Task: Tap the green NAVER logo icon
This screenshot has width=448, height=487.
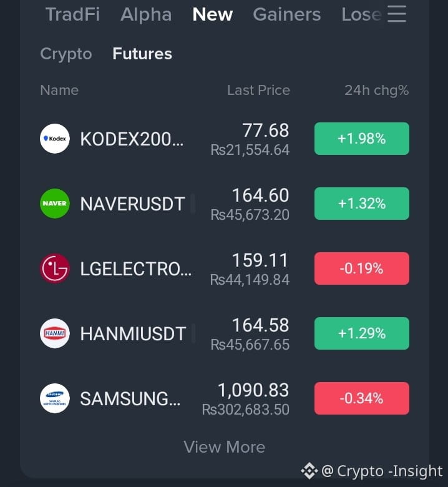Action: 55,204
